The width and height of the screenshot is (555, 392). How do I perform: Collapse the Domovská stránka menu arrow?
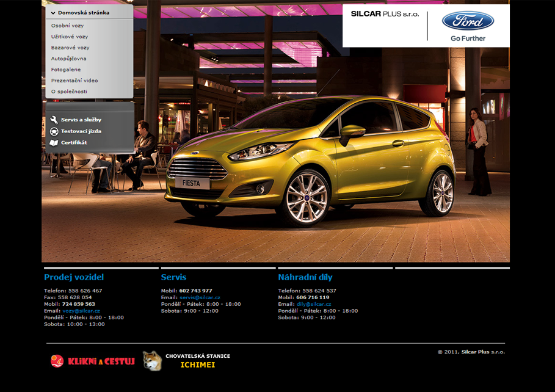point(53,13)
